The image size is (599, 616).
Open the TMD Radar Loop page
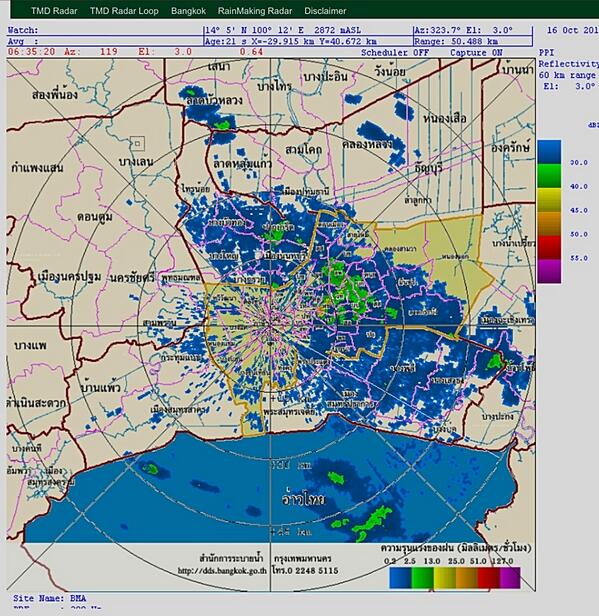(x=124, y=11)
